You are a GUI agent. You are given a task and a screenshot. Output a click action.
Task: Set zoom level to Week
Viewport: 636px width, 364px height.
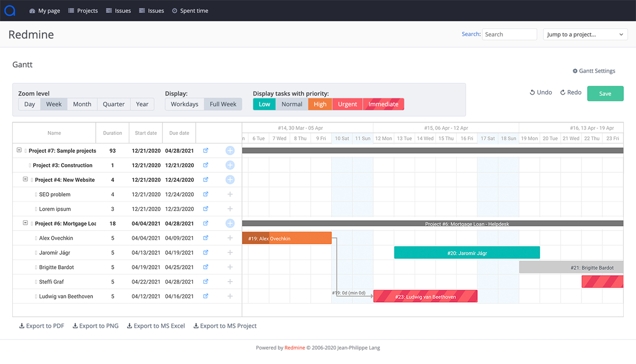pyautogui.click(x=54, y=104)
